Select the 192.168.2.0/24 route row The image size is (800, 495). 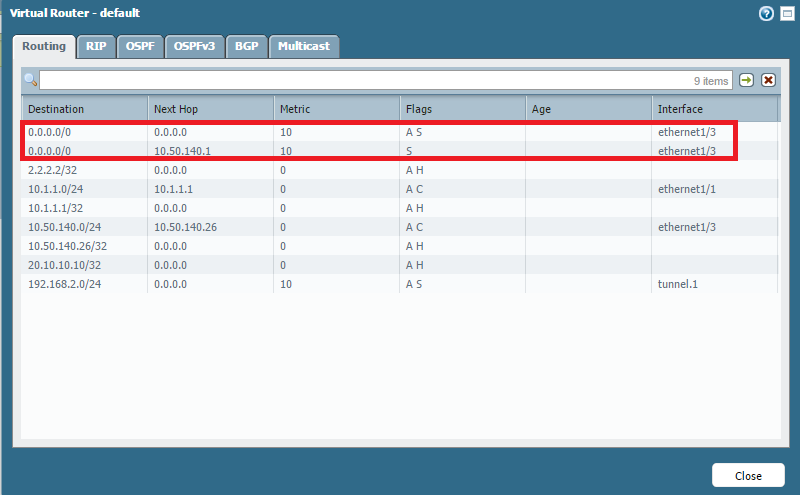[x=67, y=284]
